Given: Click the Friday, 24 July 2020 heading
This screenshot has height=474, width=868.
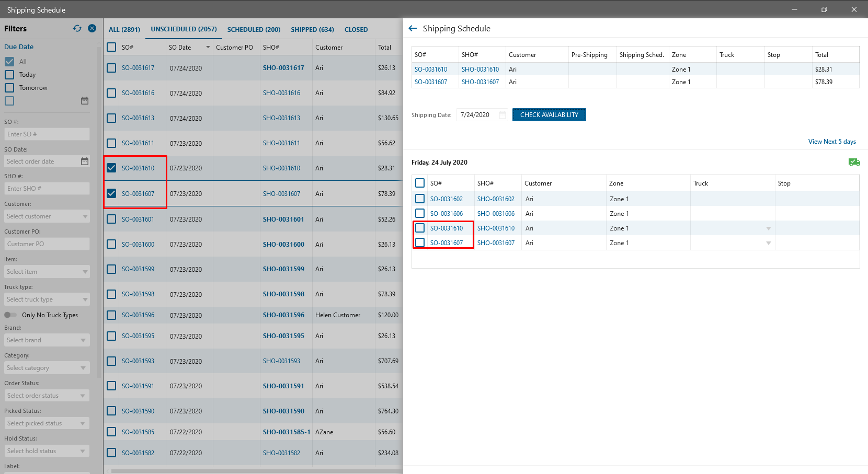Looking at the screenshot, I should tap(439, 163).
